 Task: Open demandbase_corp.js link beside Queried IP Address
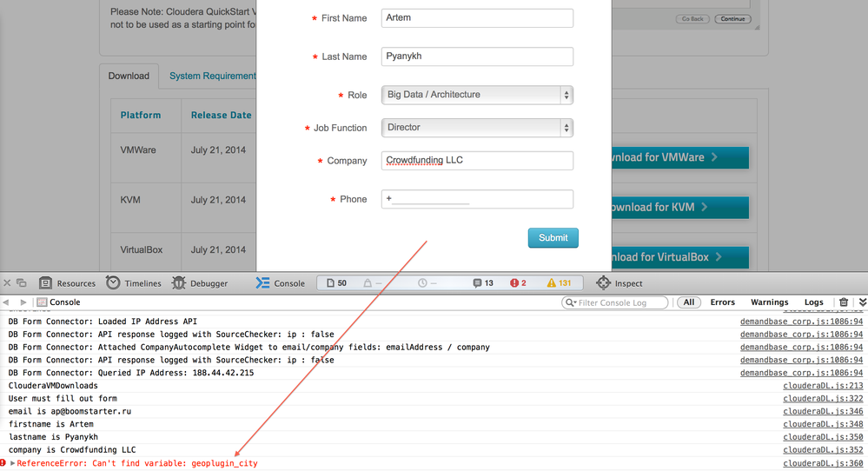tap(802, 373)
